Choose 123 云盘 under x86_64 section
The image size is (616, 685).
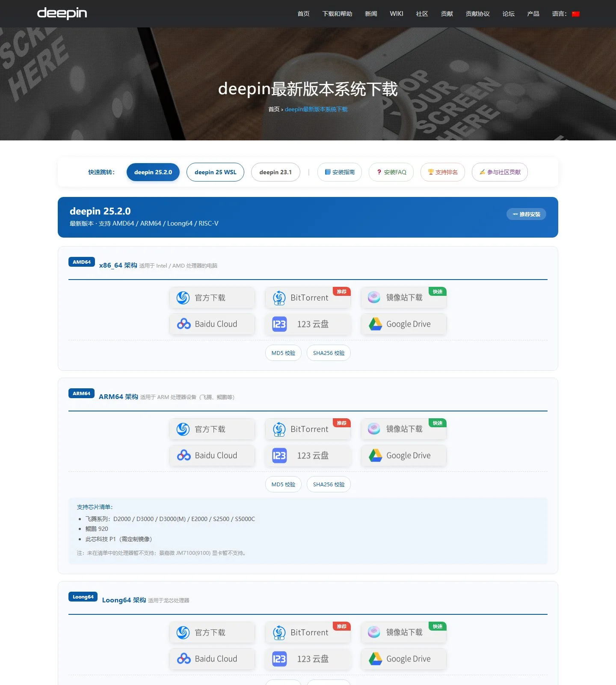(308, 324)
